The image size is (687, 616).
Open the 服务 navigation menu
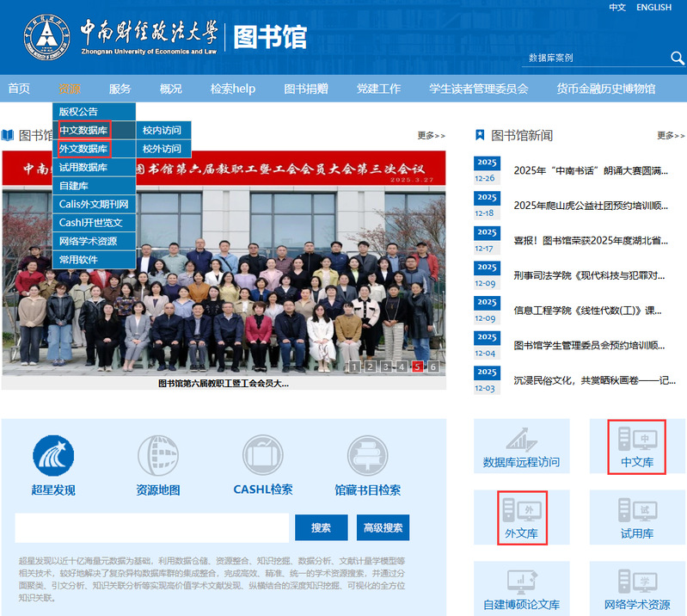click(120, 89)
